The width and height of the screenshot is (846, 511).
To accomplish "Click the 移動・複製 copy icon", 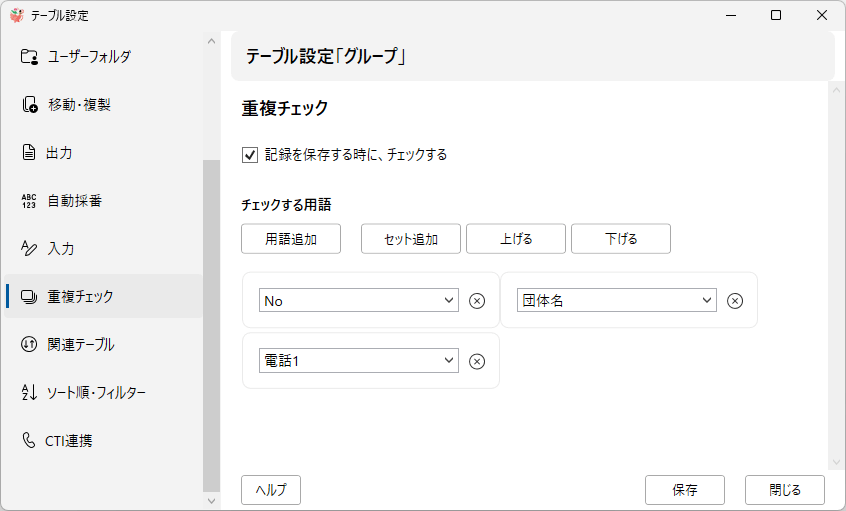I will (x=29, y=104).
